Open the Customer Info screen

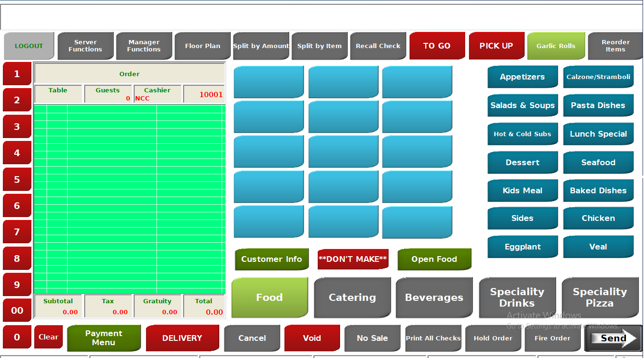pos(272,259)
